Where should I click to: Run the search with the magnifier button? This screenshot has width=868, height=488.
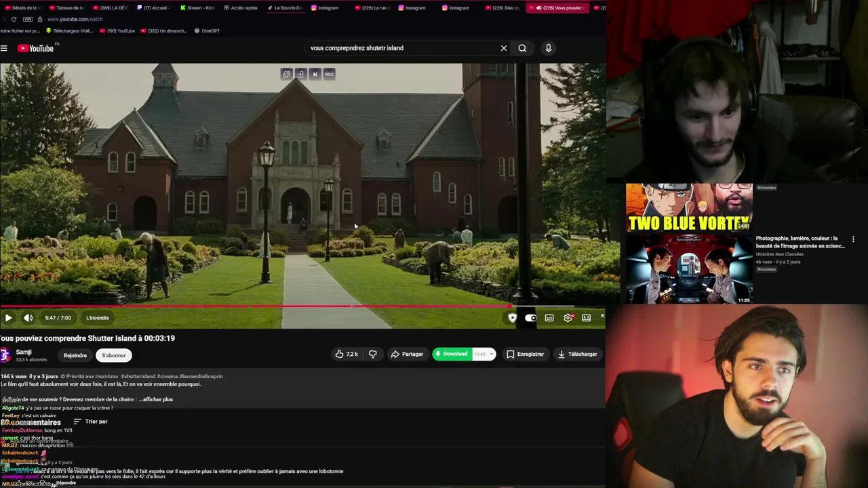coord(522,48)
